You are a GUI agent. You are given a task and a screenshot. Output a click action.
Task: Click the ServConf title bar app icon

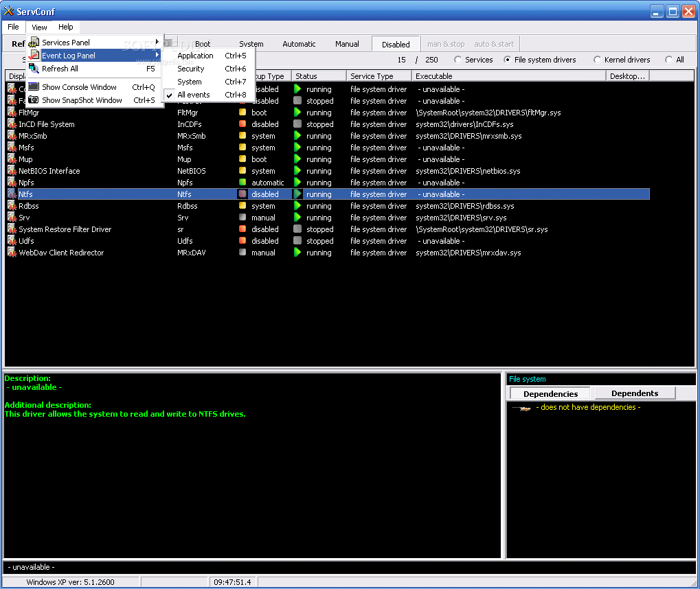9,11
